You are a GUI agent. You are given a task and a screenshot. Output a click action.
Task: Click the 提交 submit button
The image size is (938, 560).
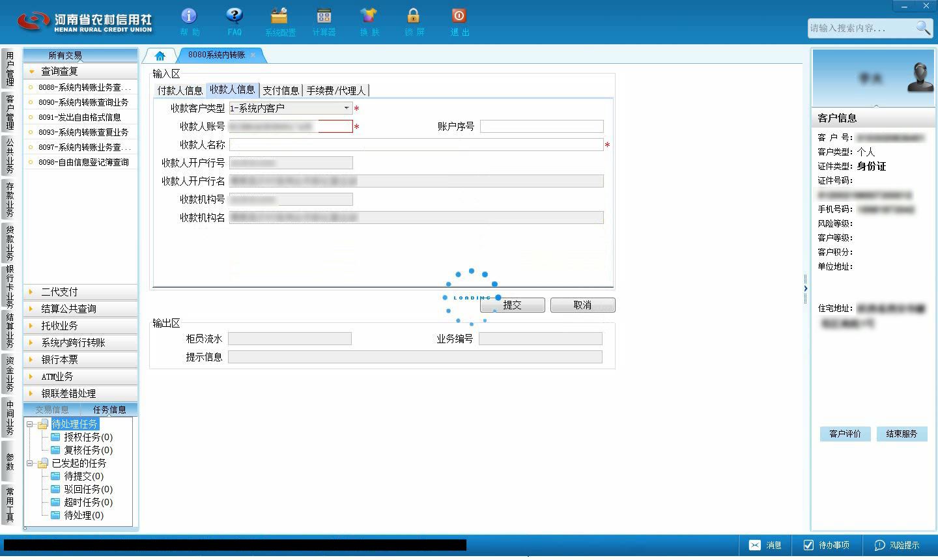pos(513,305)
